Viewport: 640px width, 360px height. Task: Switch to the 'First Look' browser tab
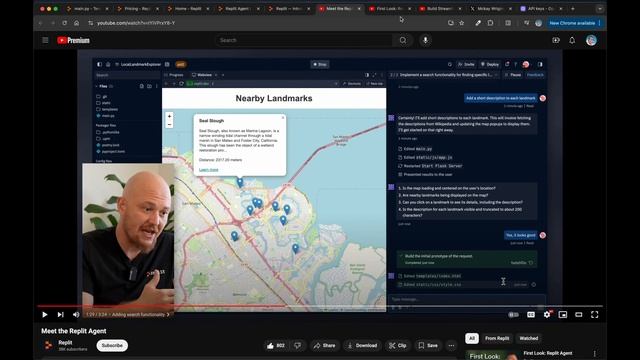click(389, 9)
